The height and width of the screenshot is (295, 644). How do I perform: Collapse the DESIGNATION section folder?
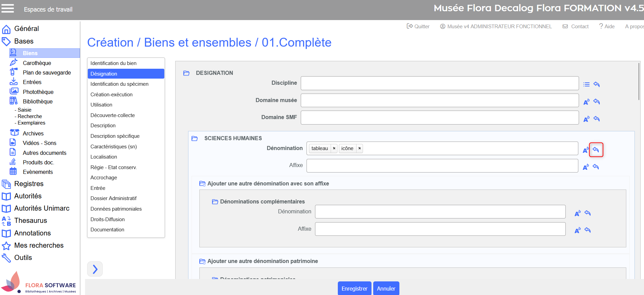[x=186, y=73]
